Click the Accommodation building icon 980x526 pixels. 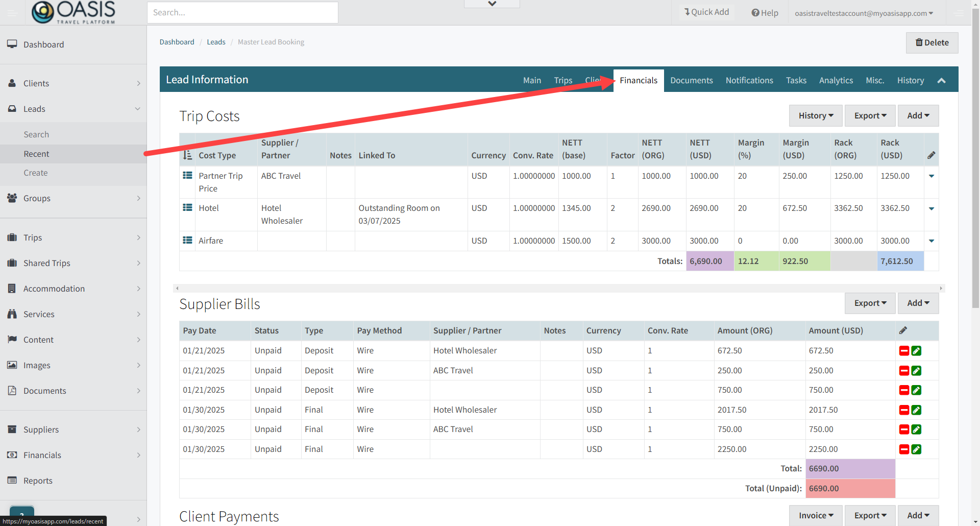[12, 289]
